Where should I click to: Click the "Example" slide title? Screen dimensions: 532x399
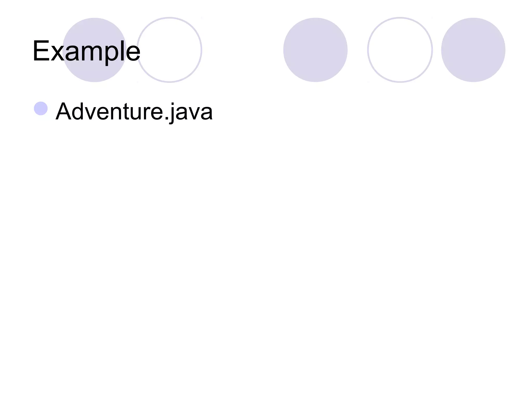click(86, 51)
